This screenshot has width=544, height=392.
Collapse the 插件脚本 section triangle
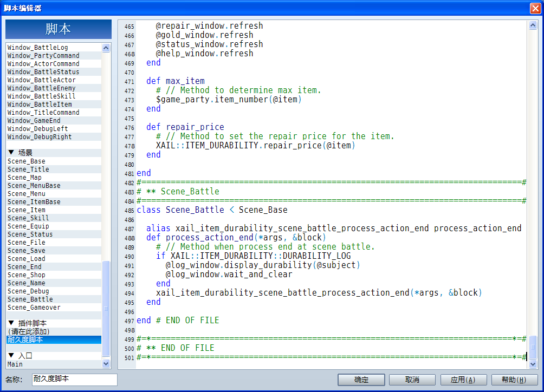point(11,323)
